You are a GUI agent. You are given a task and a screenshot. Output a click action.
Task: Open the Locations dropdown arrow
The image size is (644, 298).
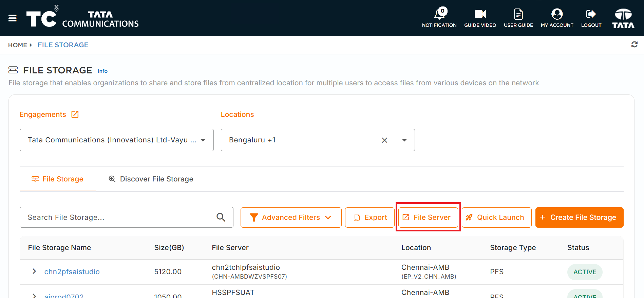[404, 140]
